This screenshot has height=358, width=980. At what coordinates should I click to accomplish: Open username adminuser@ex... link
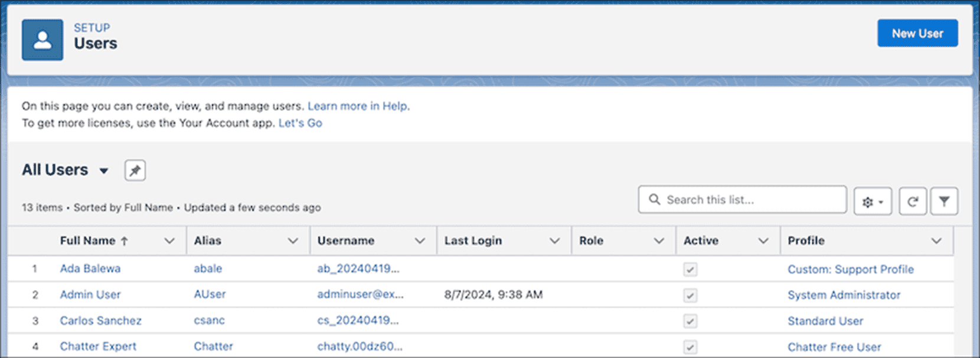[360, 294]
